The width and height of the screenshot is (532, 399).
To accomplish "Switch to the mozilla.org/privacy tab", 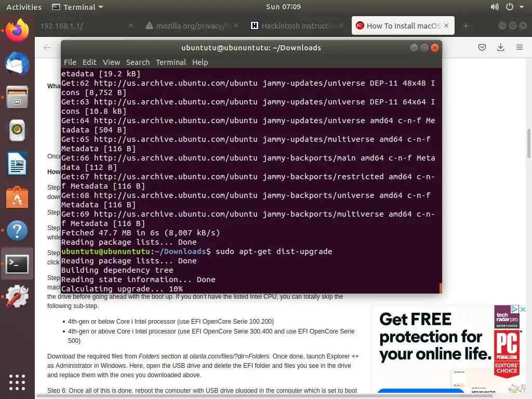I will coord(192,26).
